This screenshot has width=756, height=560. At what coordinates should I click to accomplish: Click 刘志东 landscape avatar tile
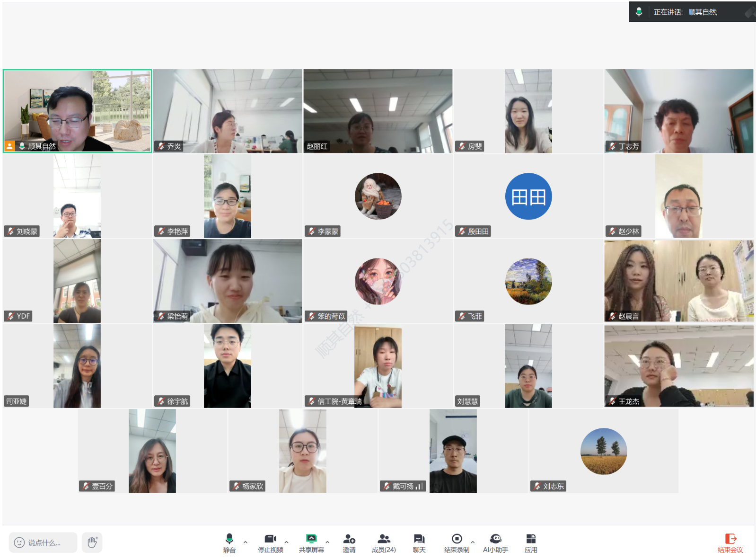[x=603, y=451]
